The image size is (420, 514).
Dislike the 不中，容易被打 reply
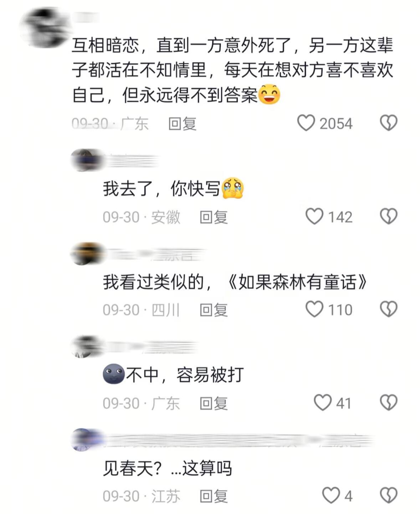pos(388,402)
